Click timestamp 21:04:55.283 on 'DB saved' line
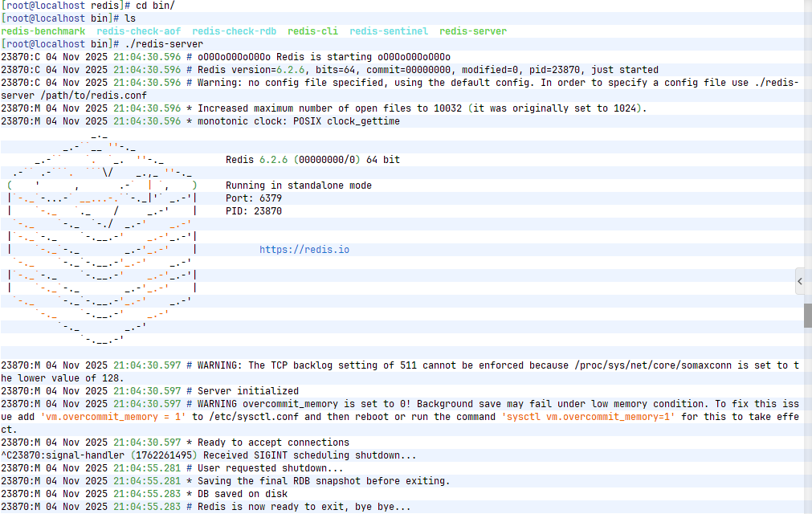812x514 pixels. pos(147,494)
